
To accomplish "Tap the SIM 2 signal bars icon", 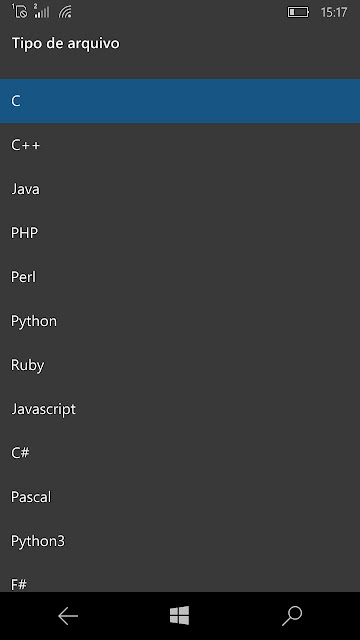I will click(42, 11).
